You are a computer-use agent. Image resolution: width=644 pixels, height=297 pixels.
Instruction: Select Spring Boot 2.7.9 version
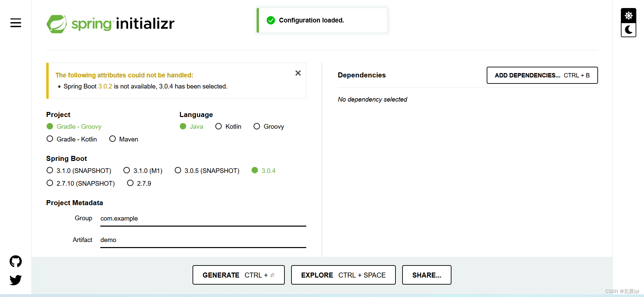point(139,183)
